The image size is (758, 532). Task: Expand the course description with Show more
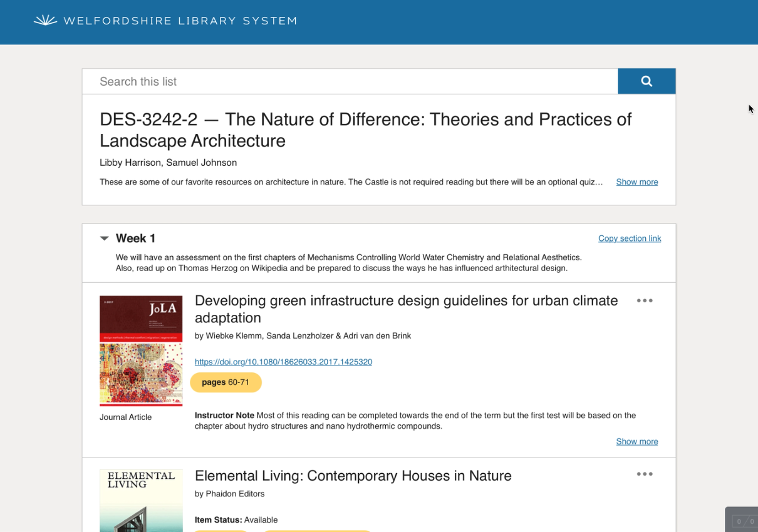[x=637, y=182]
